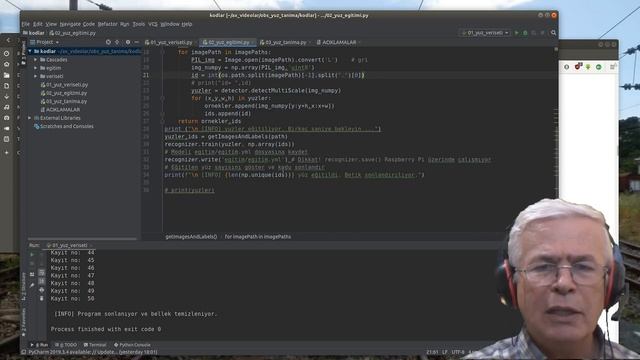Click PyCharm update available status message
Screen dimensions: 640x360
[x=93, y=352]
